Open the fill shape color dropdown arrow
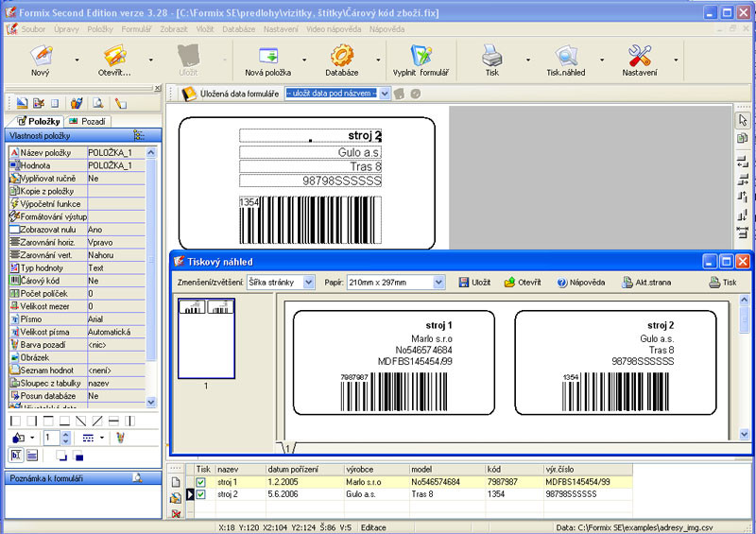This screenshot has height=534, width=756. 32,438
